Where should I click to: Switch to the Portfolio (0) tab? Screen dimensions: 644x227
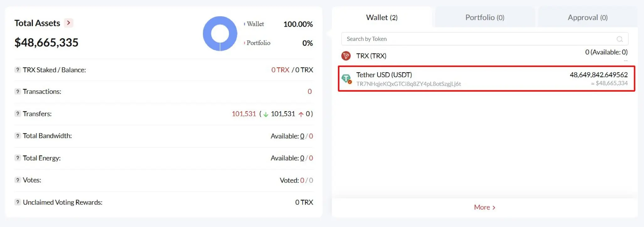click(x=485, y=18)
